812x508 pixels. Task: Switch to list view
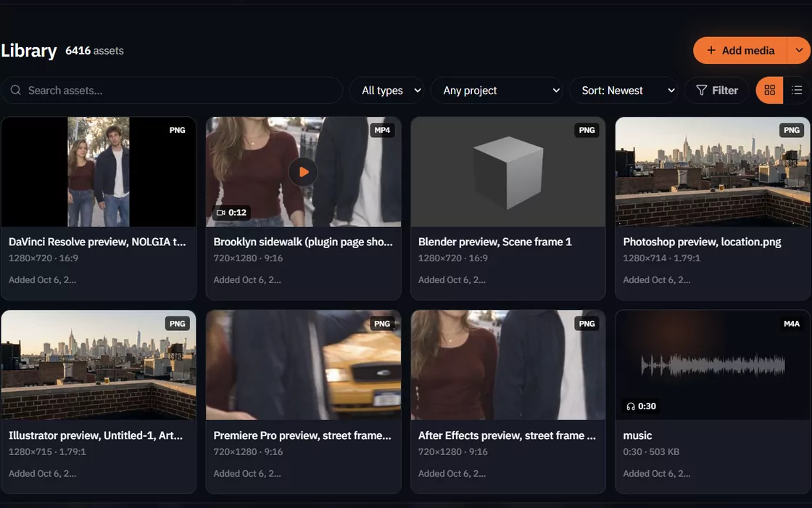click(797, 90)
